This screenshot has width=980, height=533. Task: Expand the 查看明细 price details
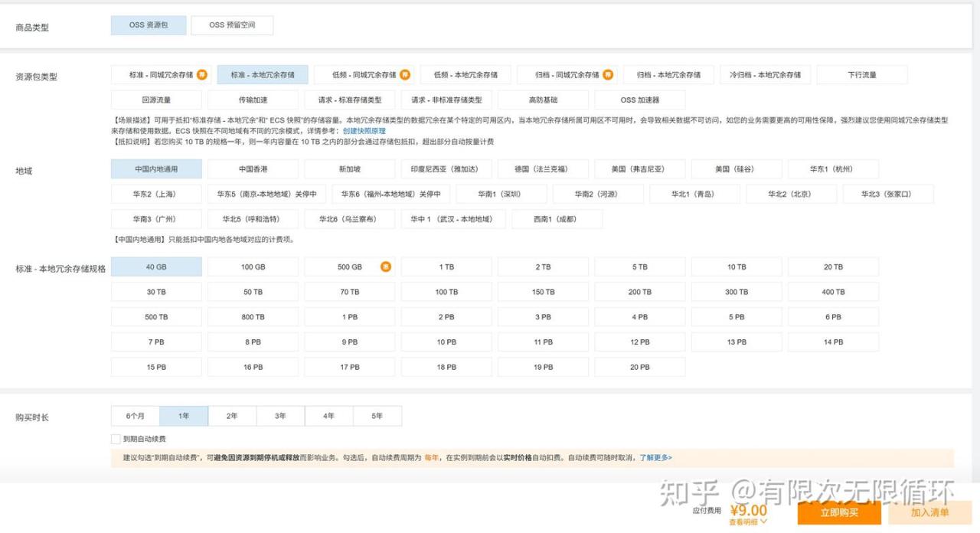(748, 522)
